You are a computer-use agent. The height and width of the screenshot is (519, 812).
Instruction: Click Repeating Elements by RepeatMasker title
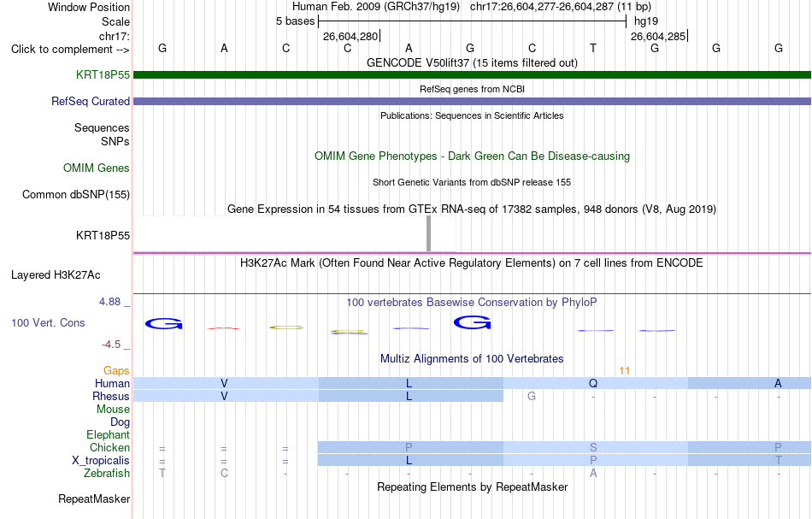pos(472,487)
